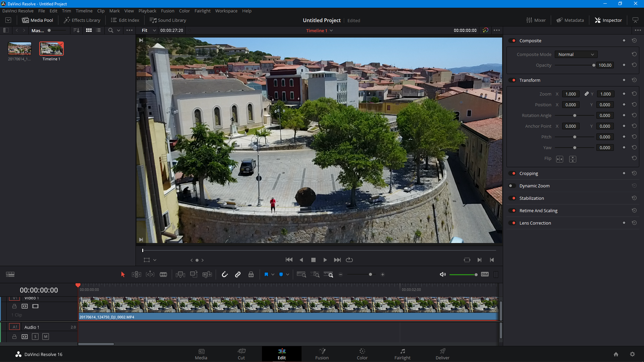Select the Timeline 1 thumbnail in Media Pool
The width and height of the screenshot is (644, 362).
(x=51, y=49)
